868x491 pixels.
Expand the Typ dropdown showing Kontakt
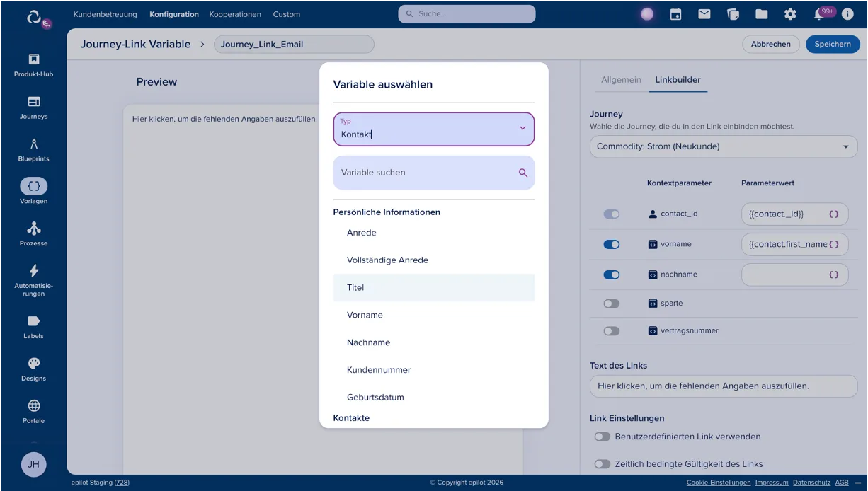[x=434, y=129]
